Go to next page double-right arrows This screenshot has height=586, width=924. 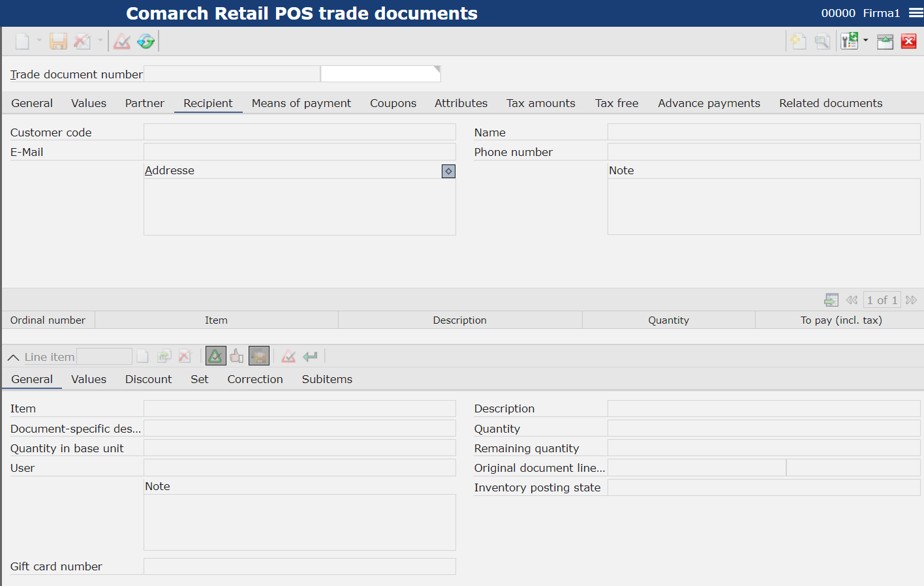pos(912,300)
